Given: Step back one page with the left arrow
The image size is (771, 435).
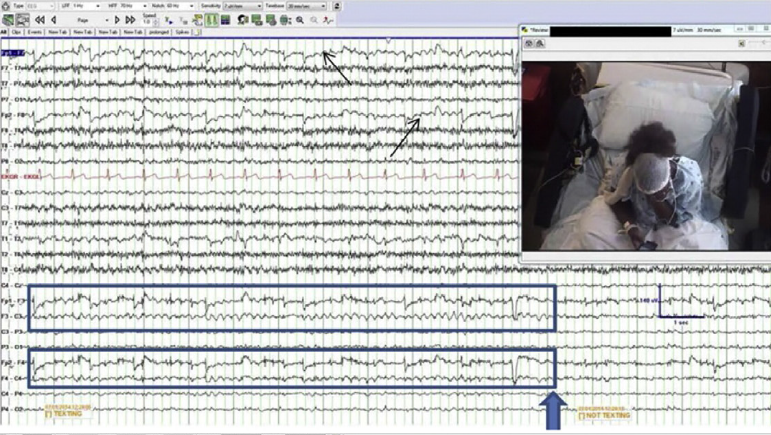Looking at the screenshot, I should pyautogui.click(x=53, y=19).
